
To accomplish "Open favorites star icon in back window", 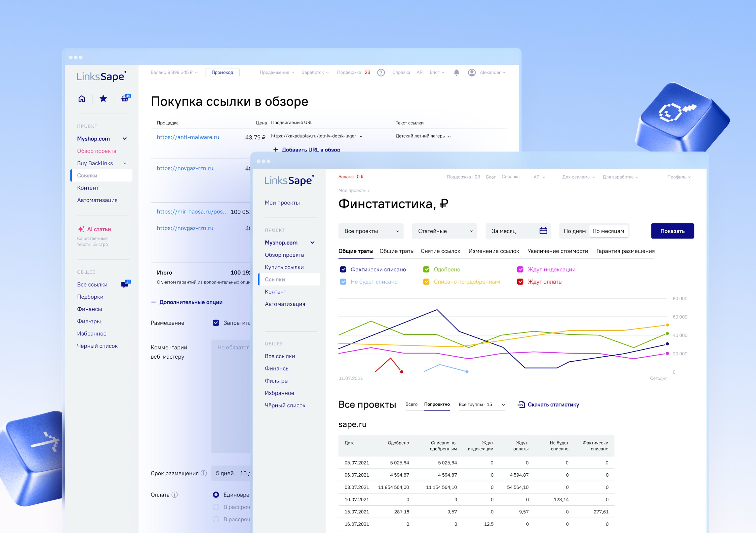I will 103,99.
